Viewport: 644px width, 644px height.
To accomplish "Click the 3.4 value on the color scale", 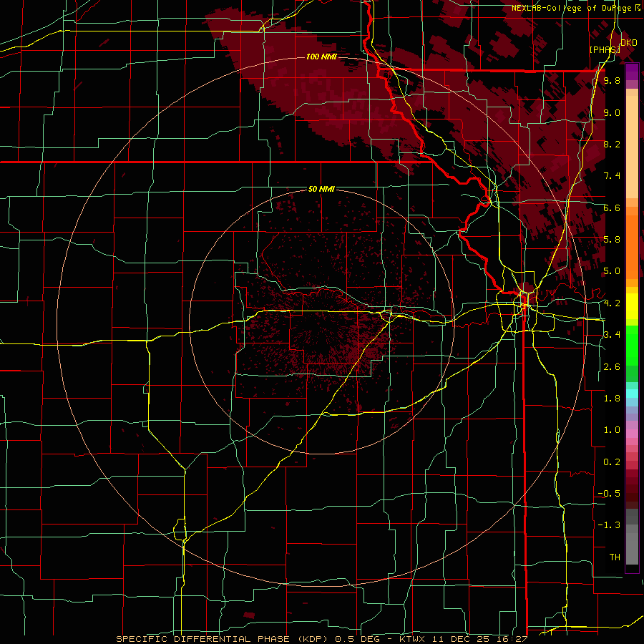I will coord(612,335).
